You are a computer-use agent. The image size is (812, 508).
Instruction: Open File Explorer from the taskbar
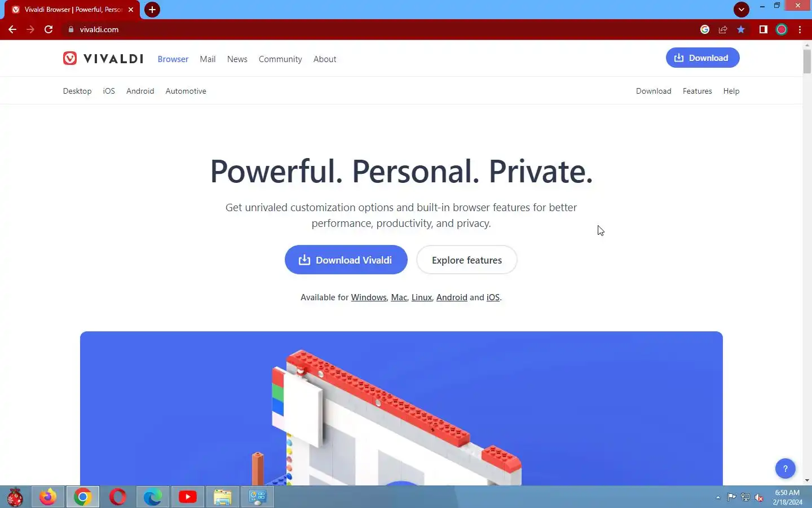223,497
